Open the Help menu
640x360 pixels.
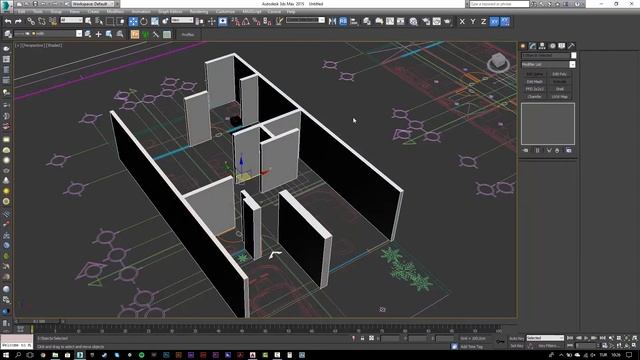tap(291, 12)
